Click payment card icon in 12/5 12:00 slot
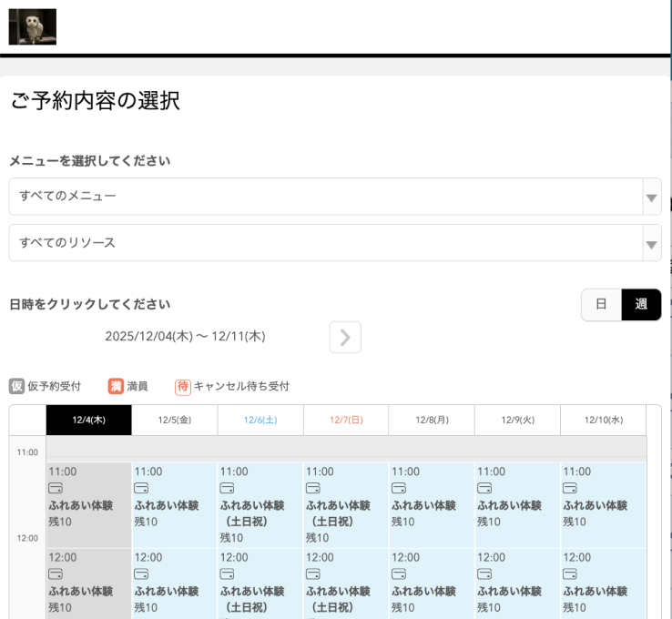672x619 pixels. 141,573
